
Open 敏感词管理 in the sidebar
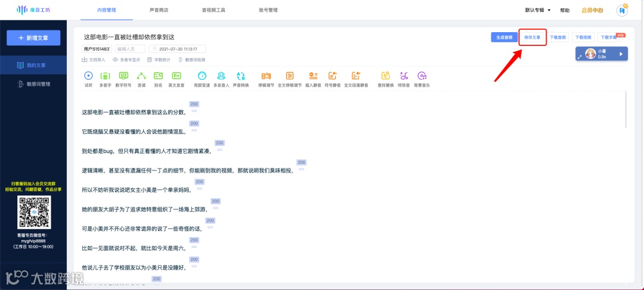click(x=33, y=84)
